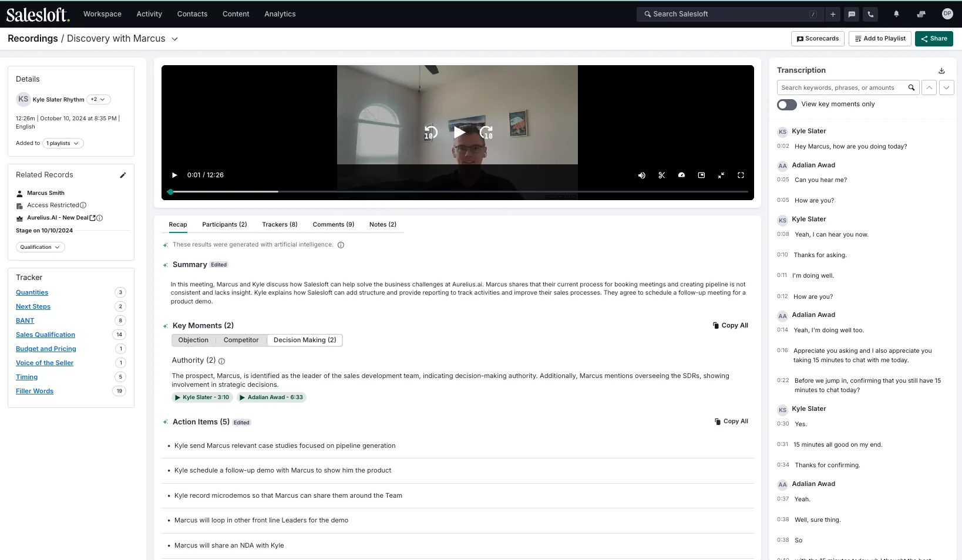This screenshot has height=560, width=962.
Task: Click the plus add-new icon in top bar
Action: coord(832,14)
